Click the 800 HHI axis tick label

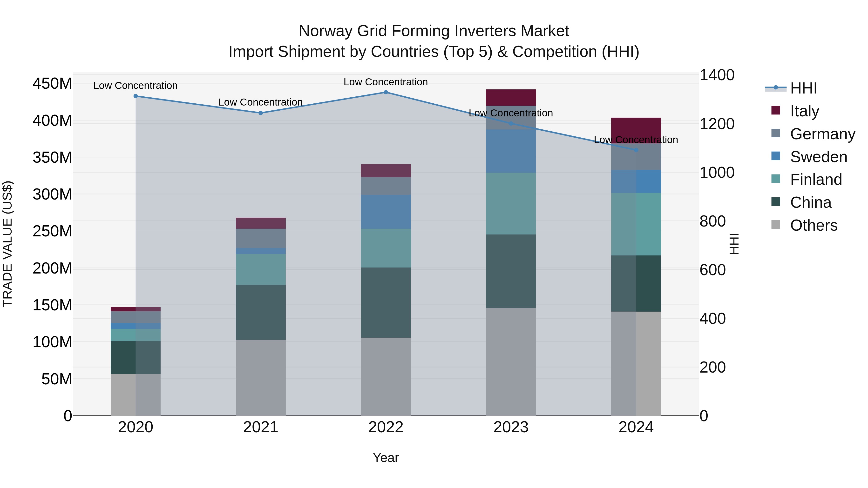[713, 221]
